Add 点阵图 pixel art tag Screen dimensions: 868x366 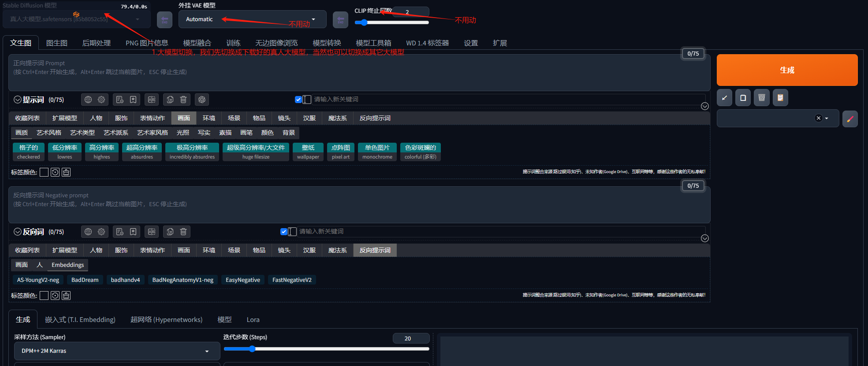tap(341, 152)
